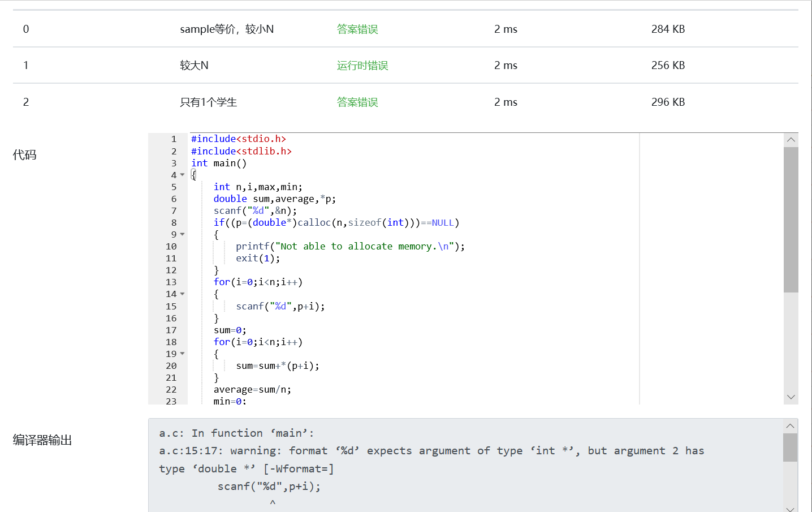The height and width of the screenshot is (512, 812).
Task: Collapse the code fold at line 19
Action: [182, 354]
